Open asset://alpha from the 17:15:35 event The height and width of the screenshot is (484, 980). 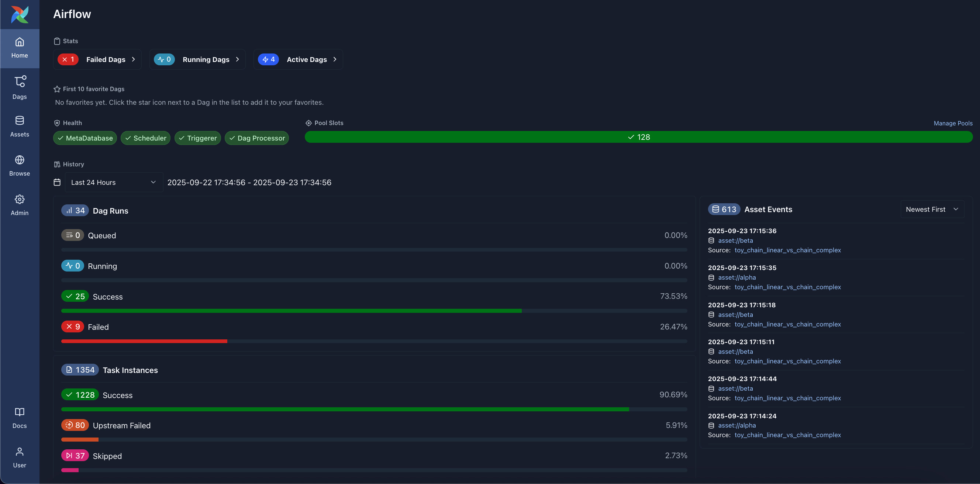737,277
